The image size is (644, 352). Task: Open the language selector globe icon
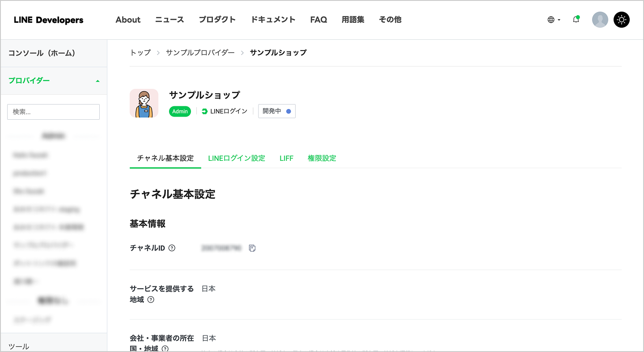552,19
